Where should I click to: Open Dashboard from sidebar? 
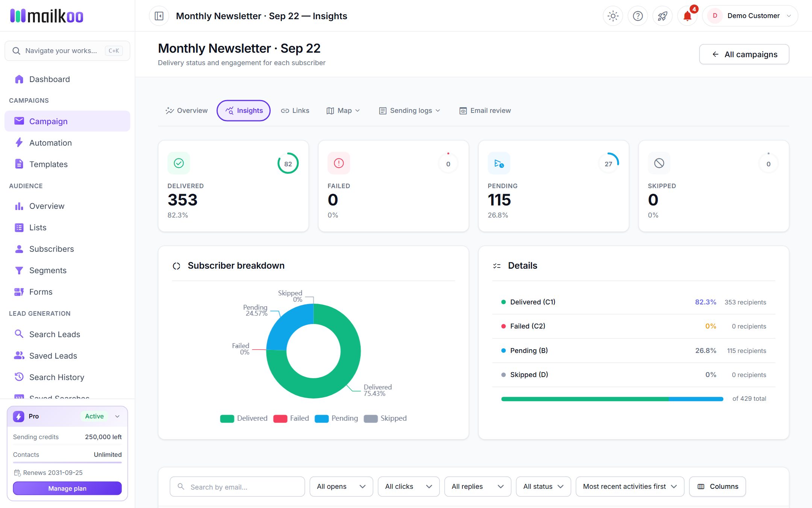(67, 79)
